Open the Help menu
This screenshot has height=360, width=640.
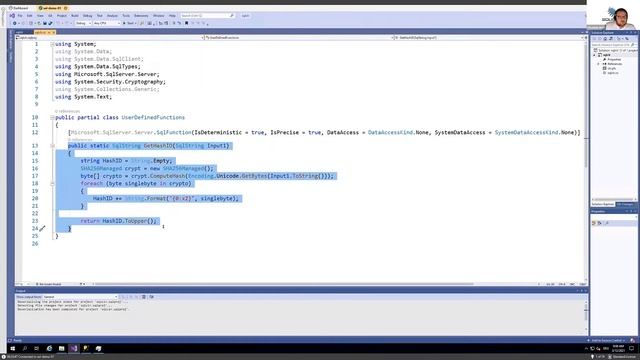172,16
